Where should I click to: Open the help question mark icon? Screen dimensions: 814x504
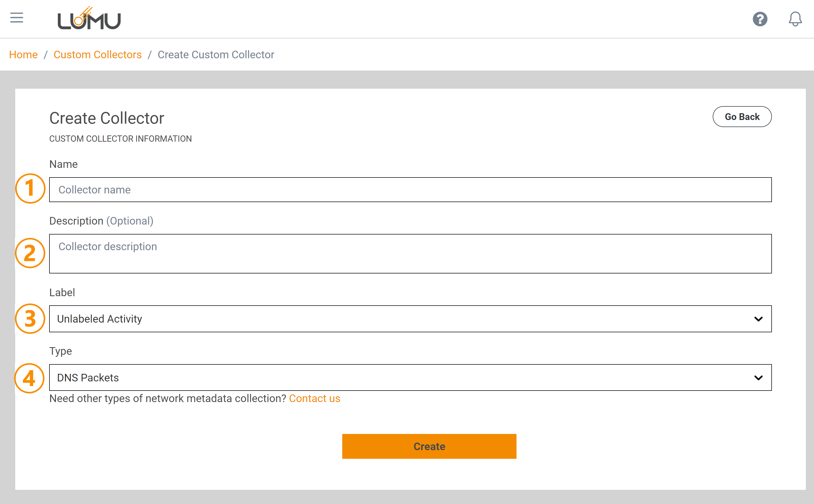(x=760, y=19)
